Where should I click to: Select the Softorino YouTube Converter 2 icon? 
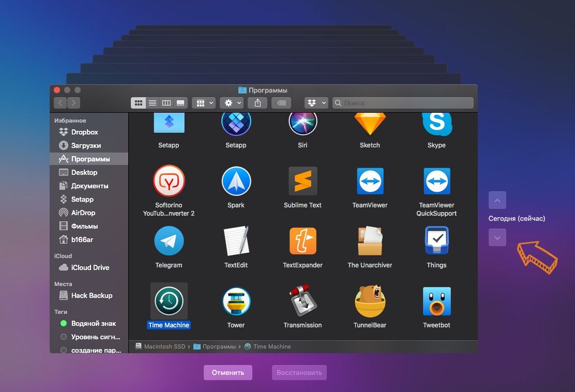(169, 181)
